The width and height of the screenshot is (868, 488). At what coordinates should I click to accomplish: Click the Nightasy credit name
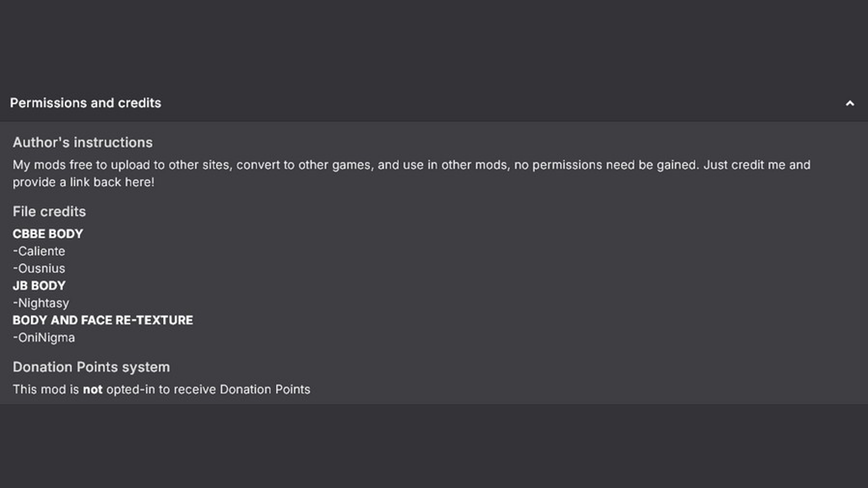click(43, 303)
